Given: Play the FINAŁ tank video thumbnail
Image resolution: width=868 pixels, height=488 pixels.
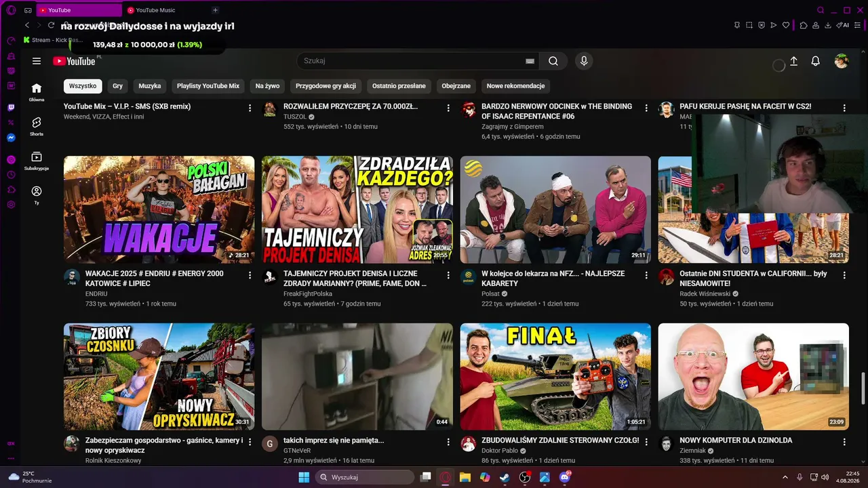Looking at the screenshot, I should tap(555, 376).
